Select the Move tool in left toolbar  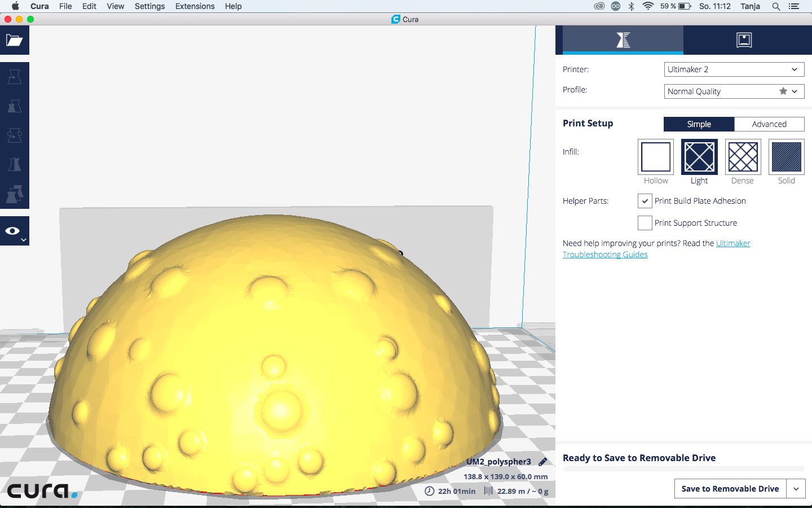click(x=15, y=77)
